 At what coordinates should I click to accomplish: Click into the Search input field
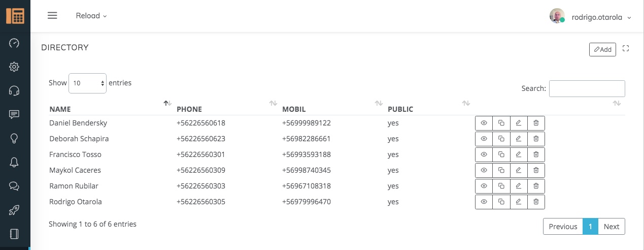(x=587, y=88)
